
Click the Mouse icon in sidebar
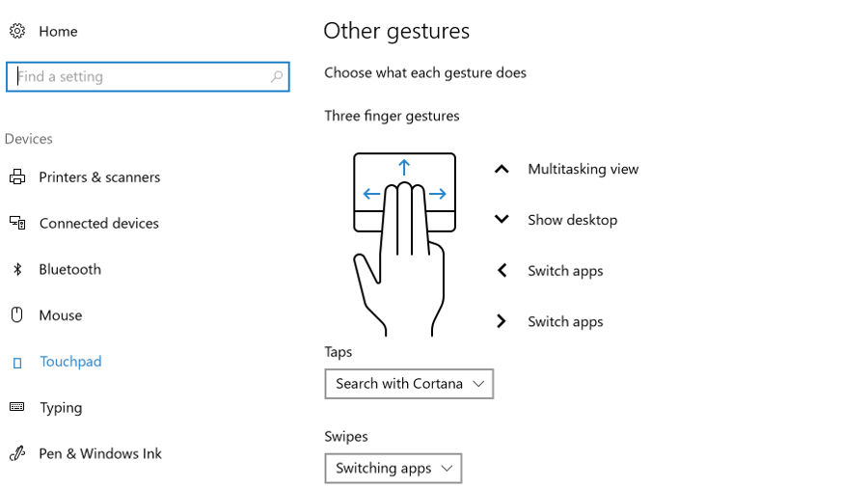[17, 315]
